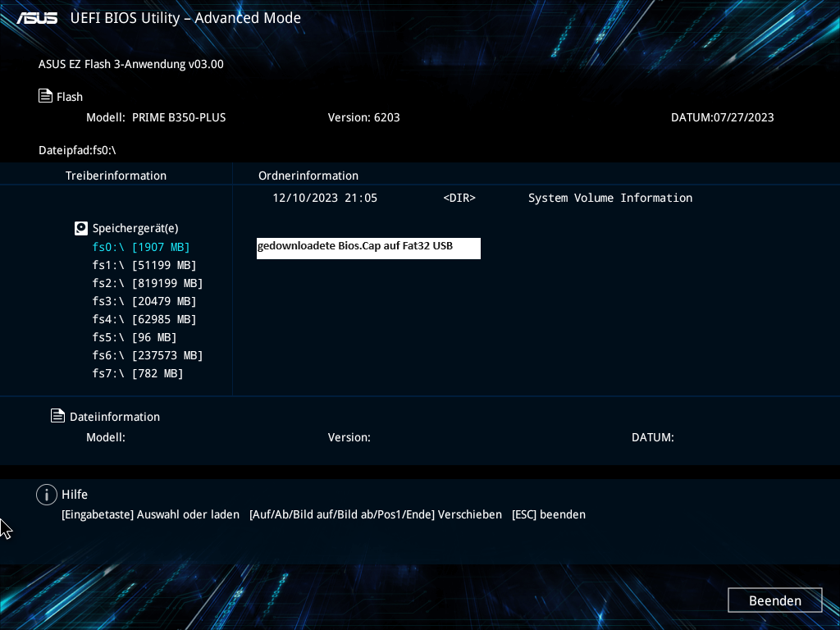Click the Dateipfad:fs0:\ path text
Viewport: 840px width, 630px height.
pos(77,151)
